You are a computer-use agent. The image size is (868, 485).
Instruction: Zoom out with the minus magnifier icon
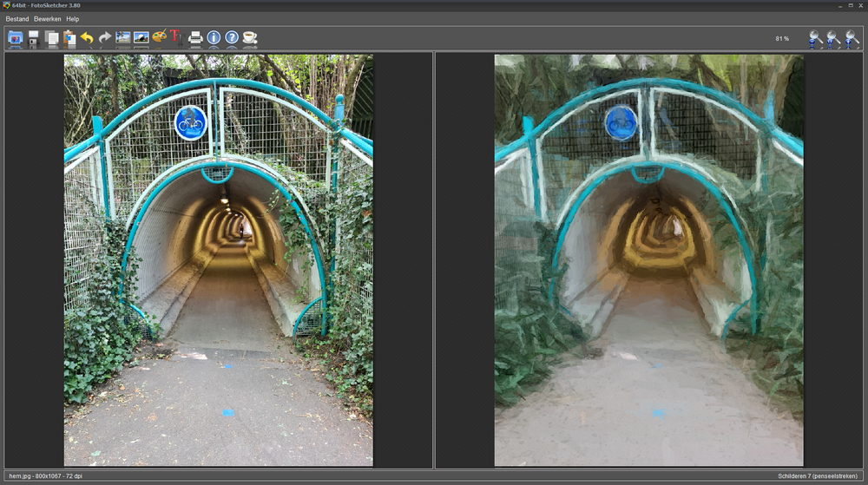click(815, 38)
